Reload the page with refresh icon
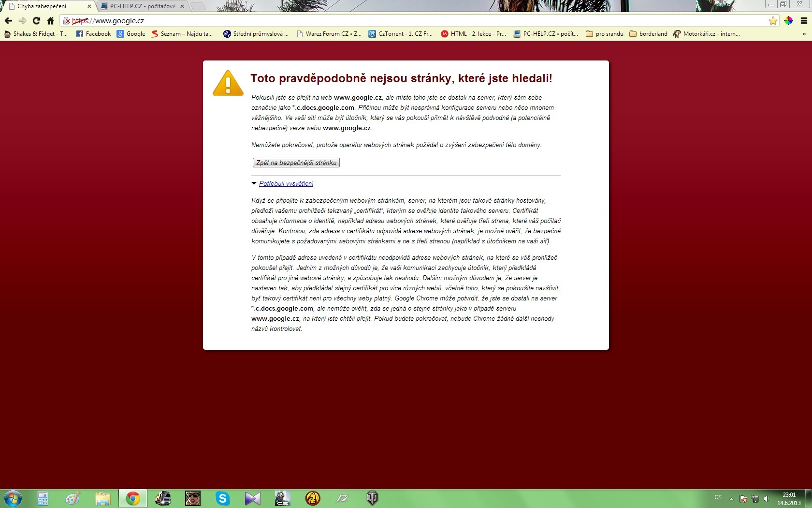The width and height of the screenshot is (812, 508). (x=36, y=21)
